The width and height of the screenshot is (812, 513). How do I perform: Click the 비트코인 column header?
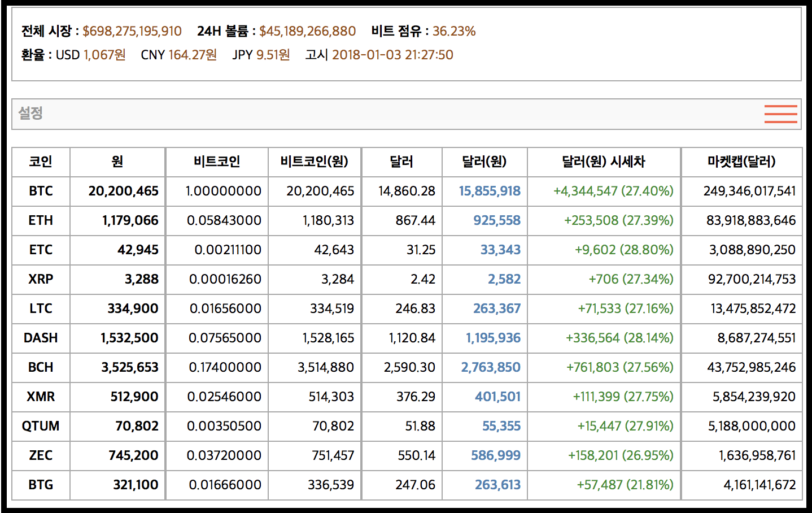click(x=217, y=162)
